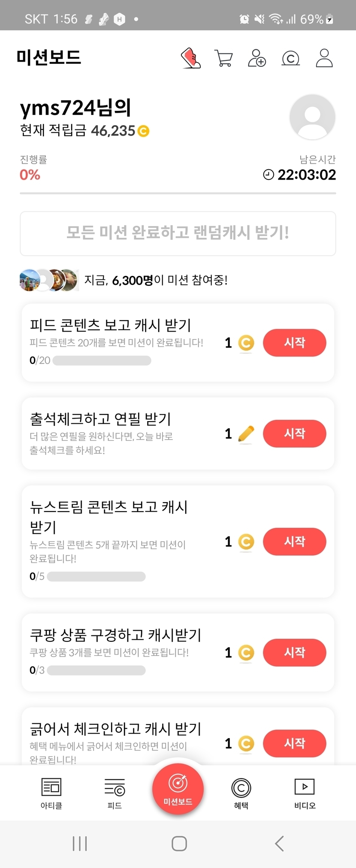Tap the 0/20 feed progress bar
The height and width of the screenshot is (868, 356).
102,361
